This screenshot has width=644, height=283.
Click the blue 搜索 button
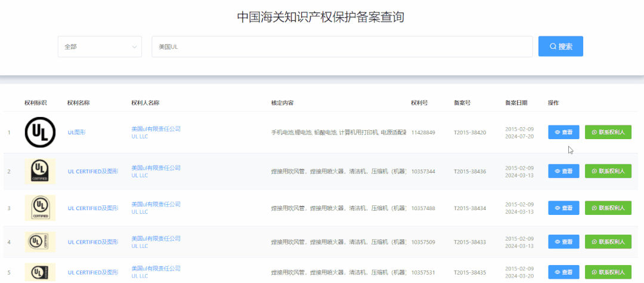click(561, 46)
